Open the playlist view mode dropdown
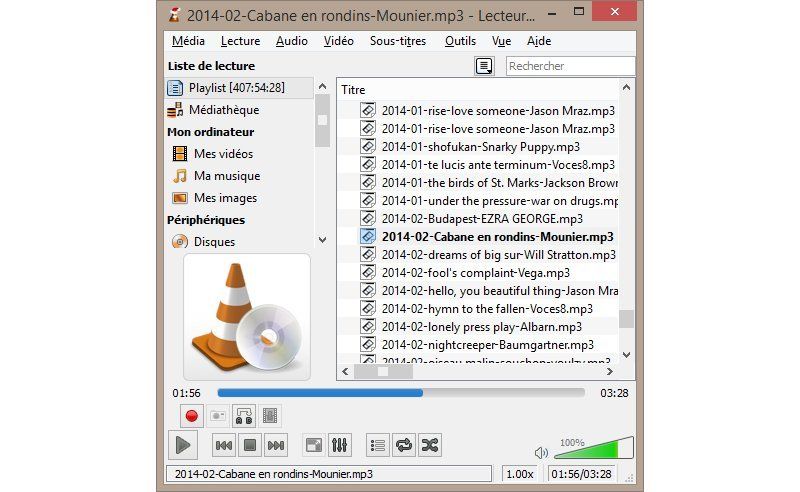 coord(484,66)
